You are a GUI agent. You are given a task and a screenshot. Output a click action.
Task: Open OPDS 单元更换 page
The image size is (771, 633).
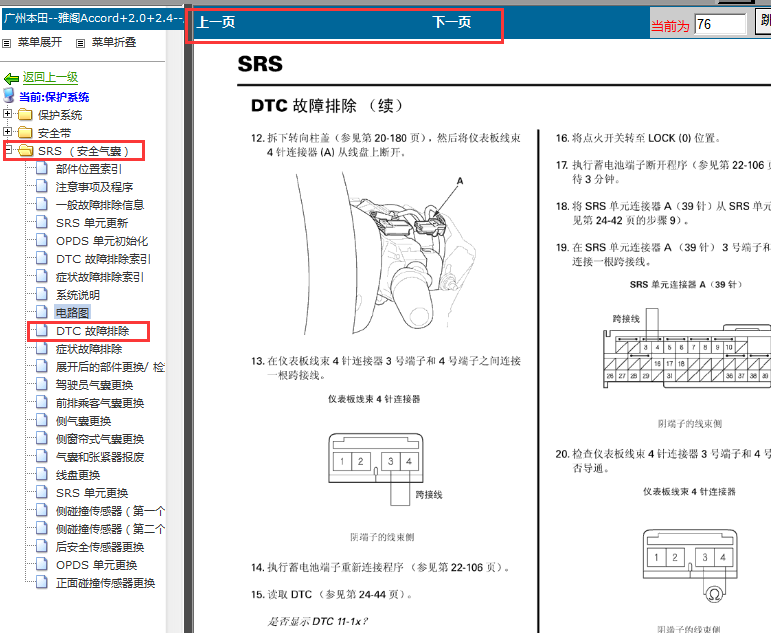[96, 565]
